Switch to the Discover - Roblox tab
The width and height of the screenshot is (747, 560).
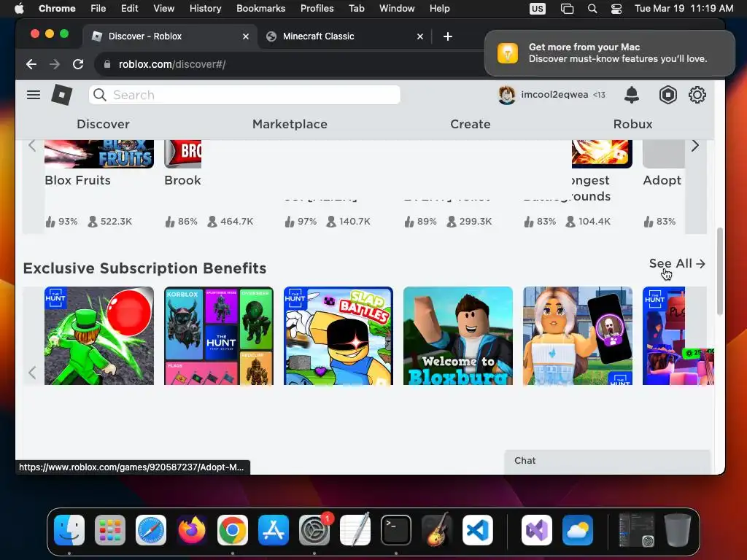pos(169,36)
